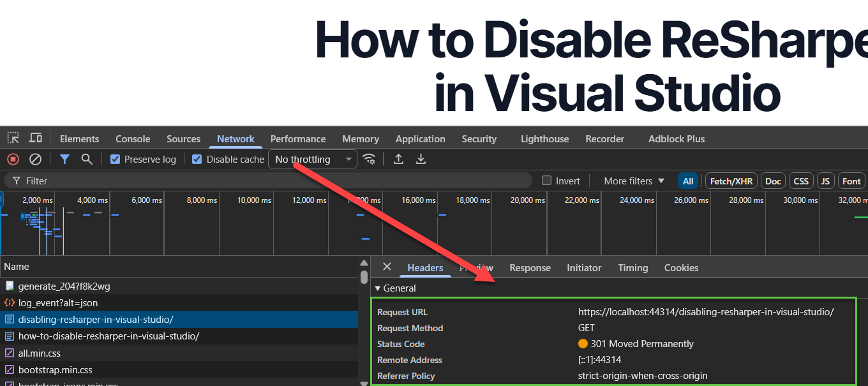The image size is (868, 386).
Task: Open the Lighthouse panel tab
Action: pos(544,138)
